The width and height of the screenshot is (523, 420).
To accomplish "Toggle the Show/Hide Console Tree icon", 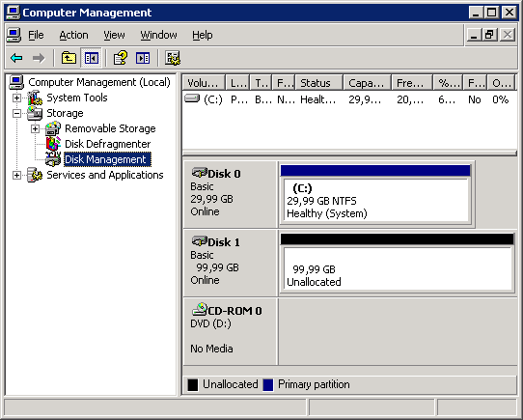I will click(91, 58).
